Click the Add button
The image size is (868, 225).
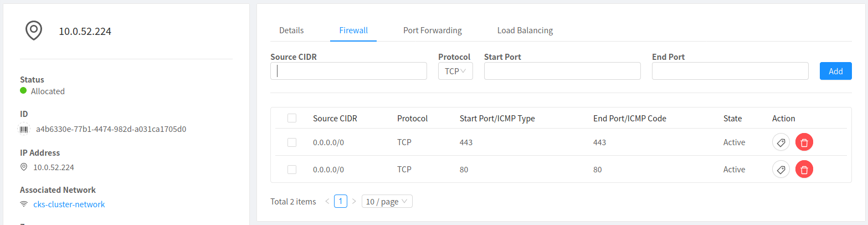(835, 71)
